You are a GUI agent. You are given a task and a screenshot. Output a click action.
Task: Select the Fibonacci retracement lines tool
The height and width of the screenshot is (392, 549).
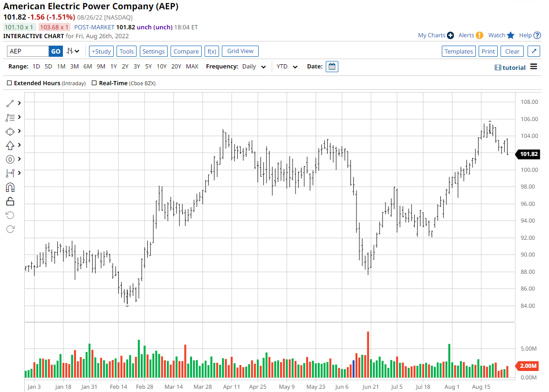10,117
